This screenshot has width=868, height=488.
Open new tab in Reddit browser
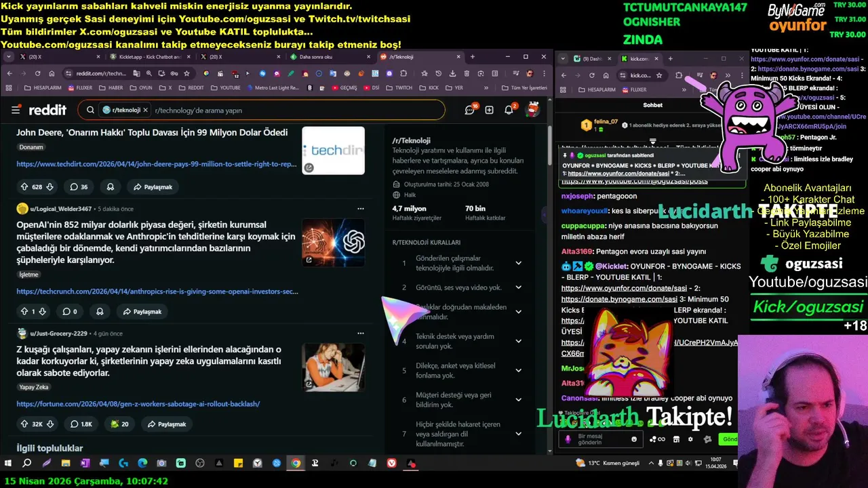(473, 57)
